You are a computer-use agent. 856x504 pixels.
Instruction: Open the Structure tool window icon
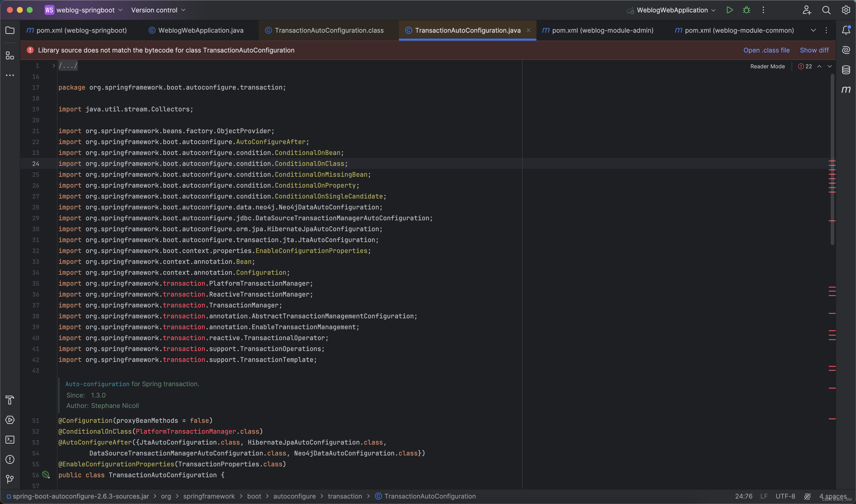tap(10, 55)
